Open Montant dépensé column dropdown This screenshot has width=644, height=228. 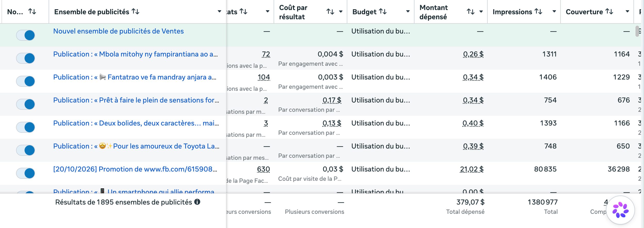click(x=481, y=12)
